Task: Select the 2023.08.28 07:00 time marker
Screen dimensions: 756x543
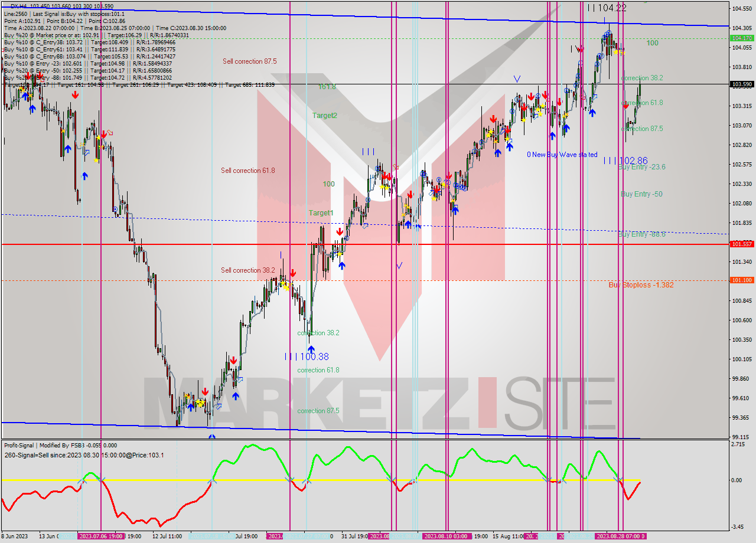Action: pyautogui.click(x=620, y=536)
